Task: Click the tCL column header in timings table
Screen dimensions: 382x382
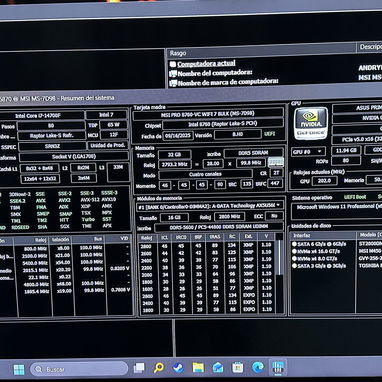Action: 164,237
